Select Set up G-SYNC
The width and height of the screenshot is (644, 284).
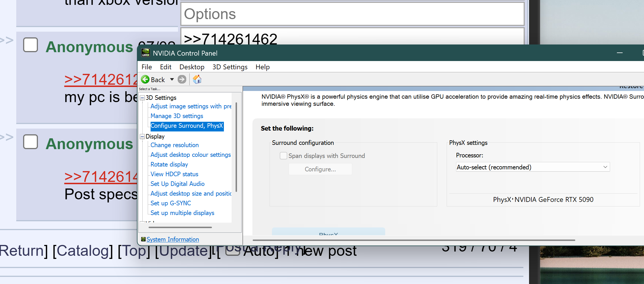[171, 203]
